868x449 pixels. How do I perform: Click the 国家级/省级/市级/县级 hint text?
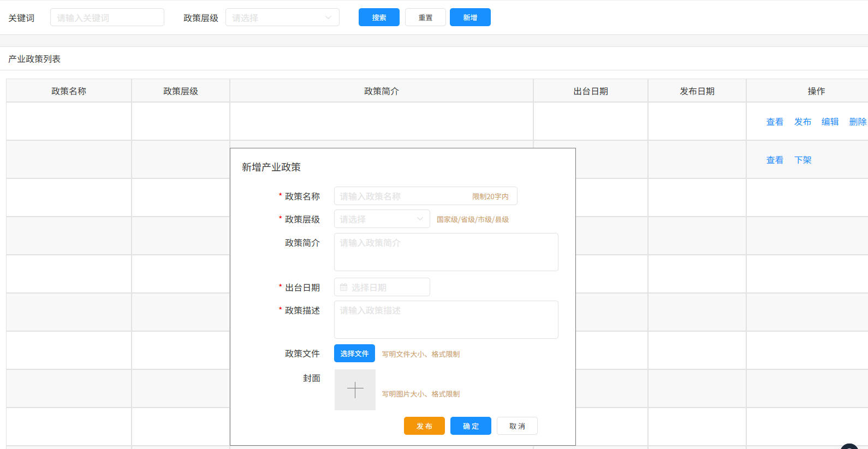473,219
